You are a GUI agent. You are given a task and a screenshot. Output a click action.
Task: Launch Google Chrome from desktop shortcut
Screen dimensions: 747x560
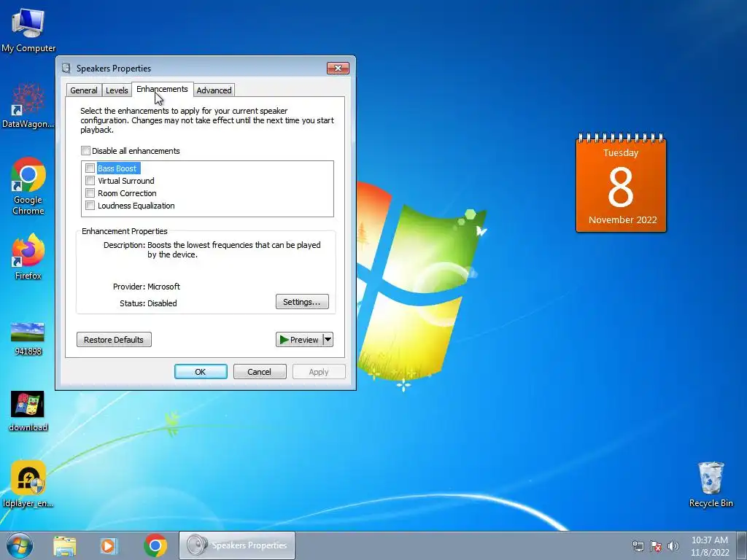[28, 186]
